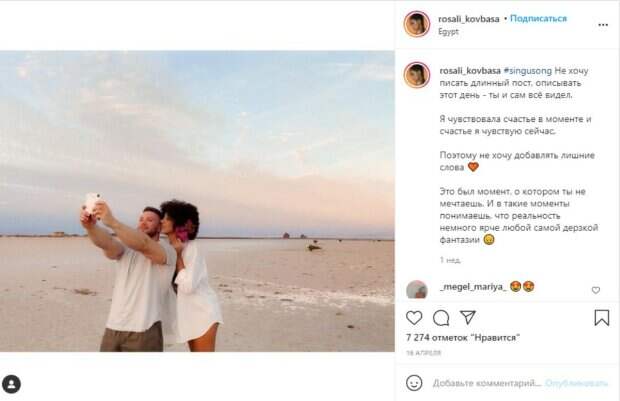Open the #singusong hashtag
The height and width of the screenshot is (401, 620).
(x=527, y=71)
